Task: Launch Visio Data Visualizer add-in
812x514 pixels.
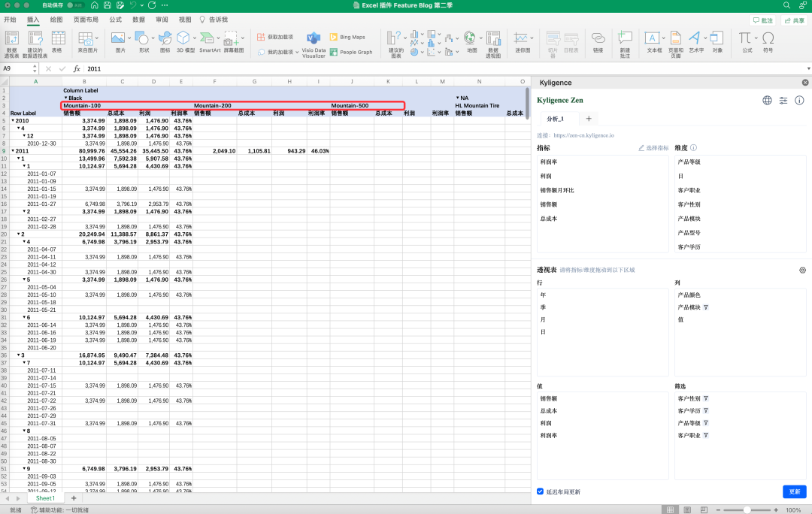Action: (314, 44)
